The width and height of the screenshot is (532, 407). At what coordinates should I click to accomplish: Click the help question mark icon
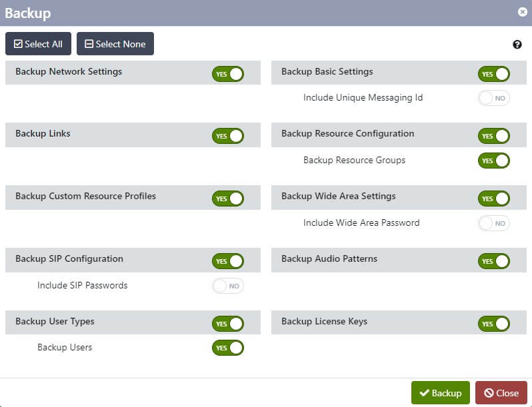pos(517,45)
